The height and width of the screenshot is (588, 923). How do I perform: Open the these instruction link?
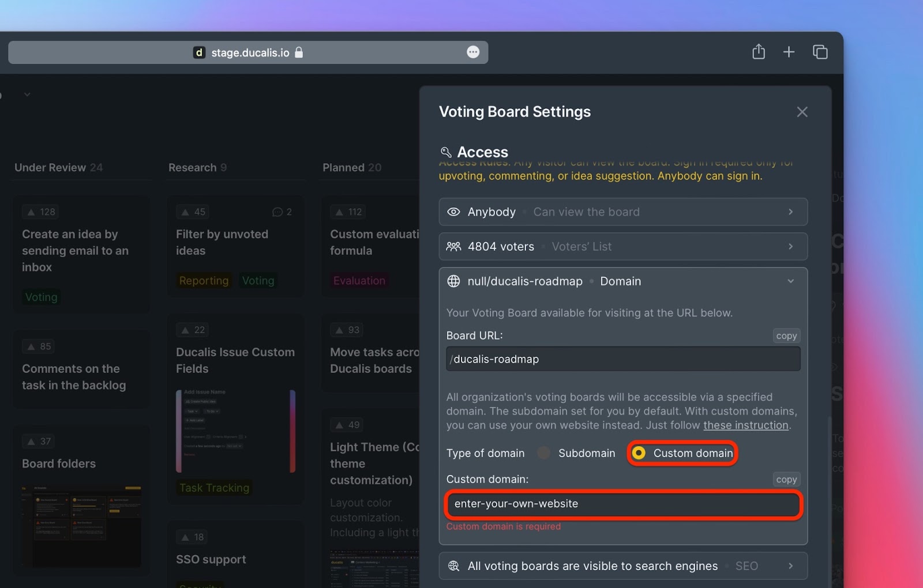tap(746, 425)
